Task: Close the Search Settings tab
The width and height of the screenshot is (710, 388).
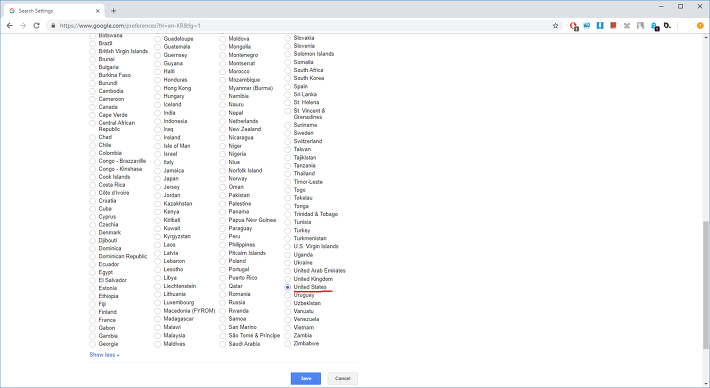Action: click(98, 11)
